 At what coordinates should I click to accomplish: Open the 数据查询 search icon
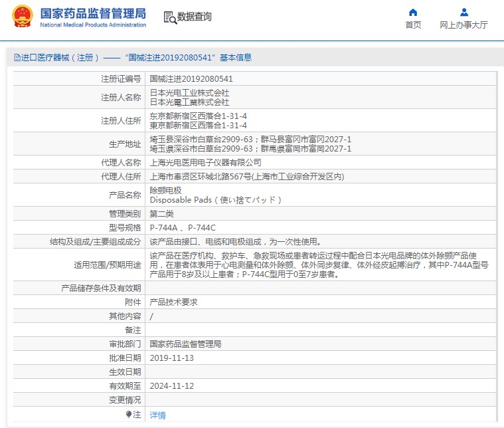click(170, 17)
